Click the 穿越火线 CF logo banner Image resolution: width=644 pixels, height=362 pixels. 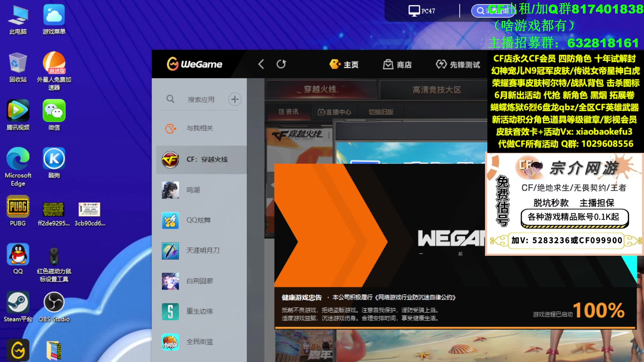pyautogui.click(x=297, y=135)
